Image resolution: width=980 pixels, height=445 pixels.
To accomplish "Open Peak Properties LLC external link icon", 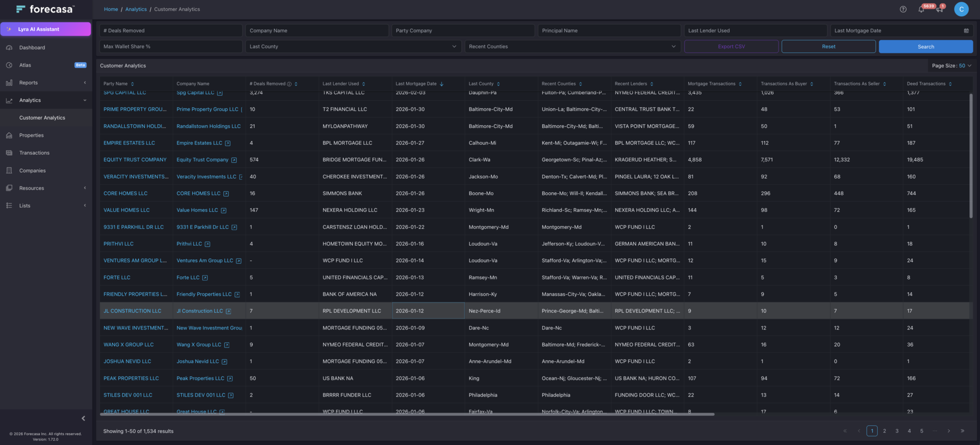I will pyautogui.click(x=230, y=379).
